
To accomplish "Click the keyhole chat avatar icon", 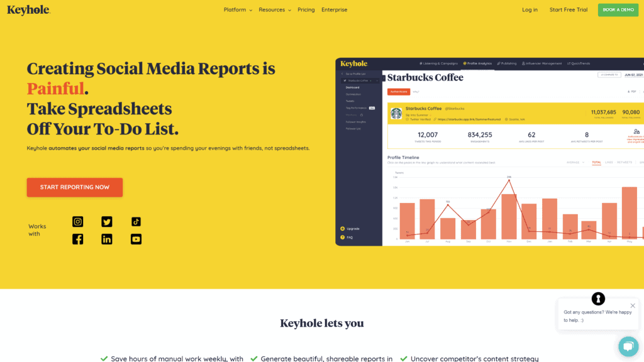I will click(598, 299).
